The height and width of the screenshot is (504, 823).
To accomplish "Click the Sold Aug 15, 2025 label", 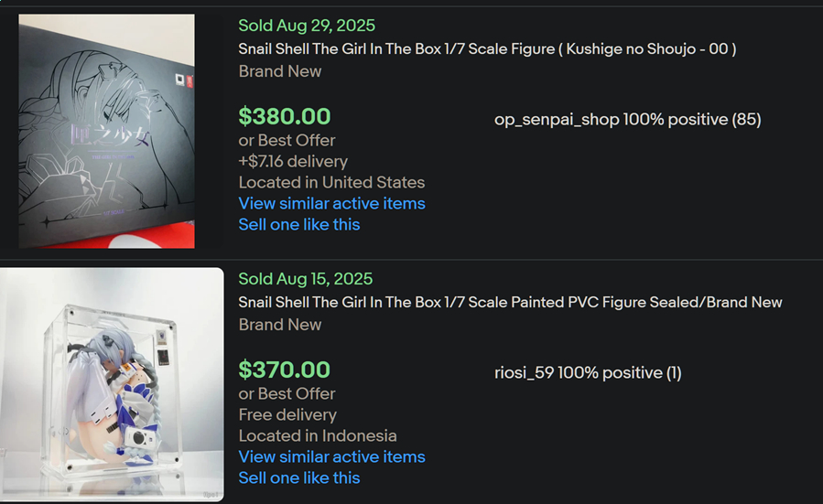I will tap(306, 279).
